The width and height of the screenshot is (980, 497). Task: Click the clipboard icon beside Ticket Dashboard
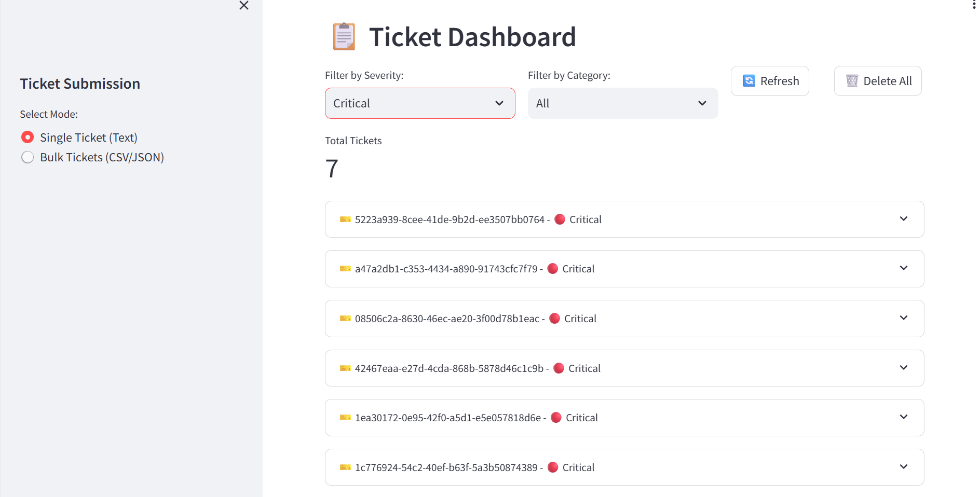[x=344, y=37]
